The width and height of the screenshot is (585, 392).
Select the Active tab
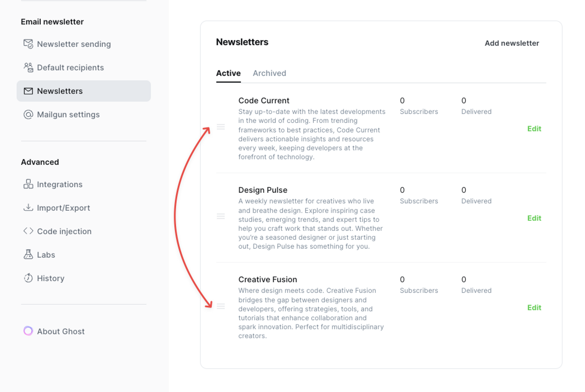coord(229,73)
